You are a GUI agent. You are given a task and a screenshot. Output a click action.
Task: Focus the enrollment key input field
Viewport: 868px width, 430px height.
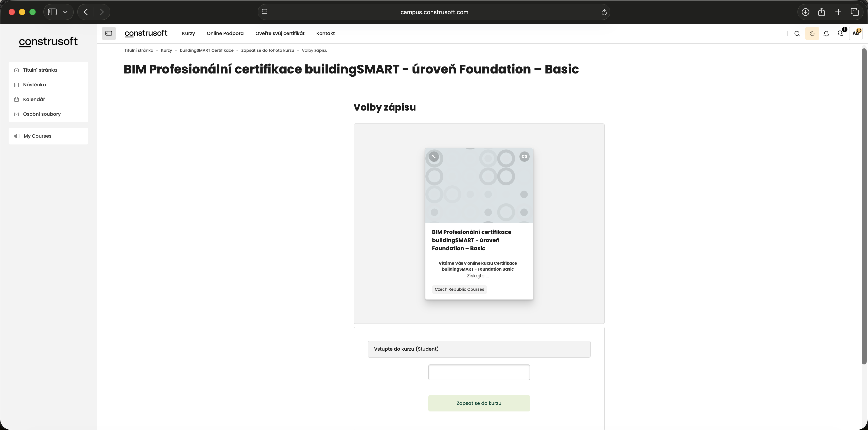[479, 372]
